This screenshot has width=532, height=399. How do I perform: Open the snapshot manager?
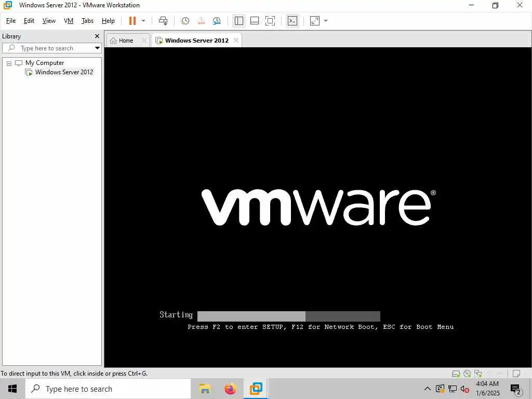[217, 21]
